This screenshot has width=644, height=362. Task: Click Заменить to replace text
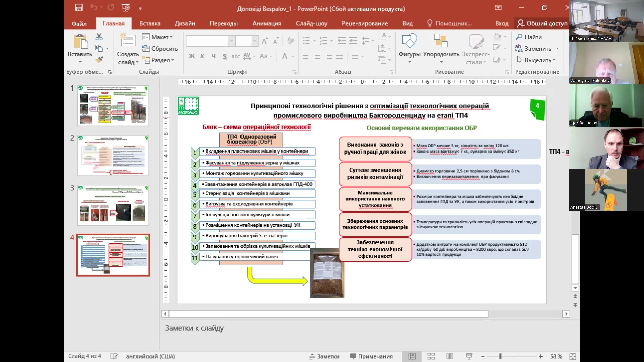tap(534, 49)
